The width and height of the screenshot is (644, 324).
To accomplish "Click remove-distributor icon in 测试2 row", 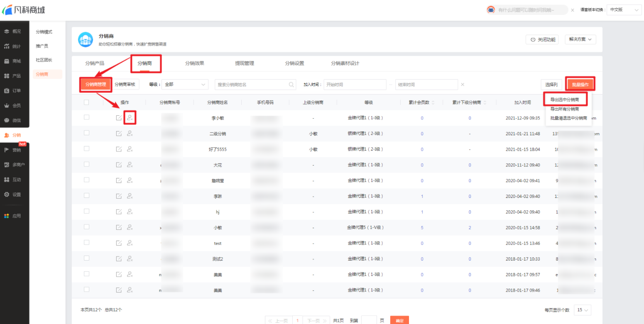I will pyautogui.click(x=130, y=258).
